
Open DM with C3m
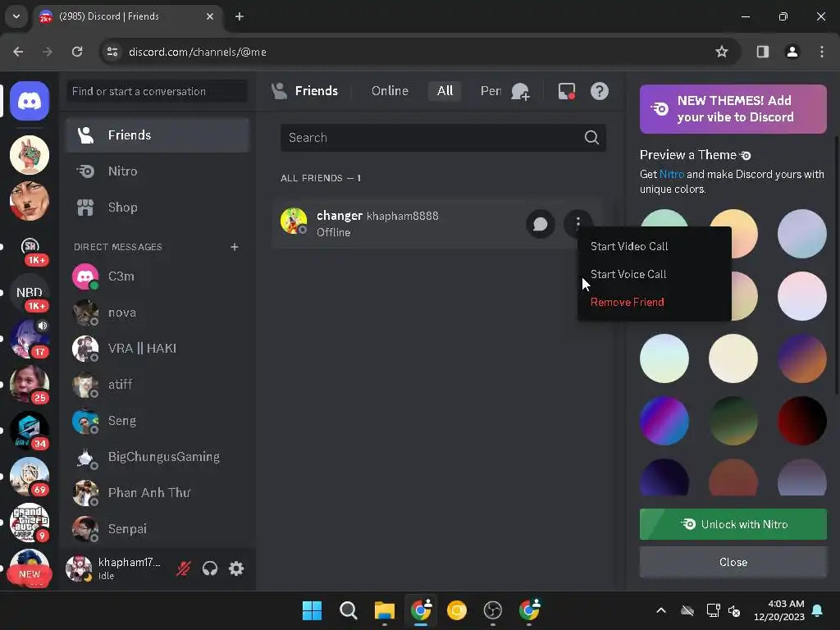[x=157, y=276]
